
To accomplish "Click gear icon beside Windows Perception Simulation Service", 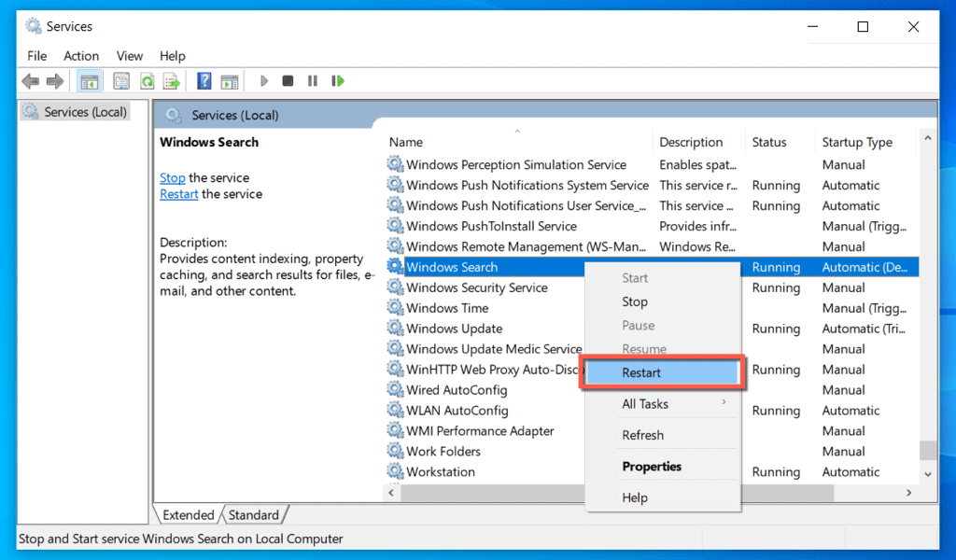I will [395, 164].
